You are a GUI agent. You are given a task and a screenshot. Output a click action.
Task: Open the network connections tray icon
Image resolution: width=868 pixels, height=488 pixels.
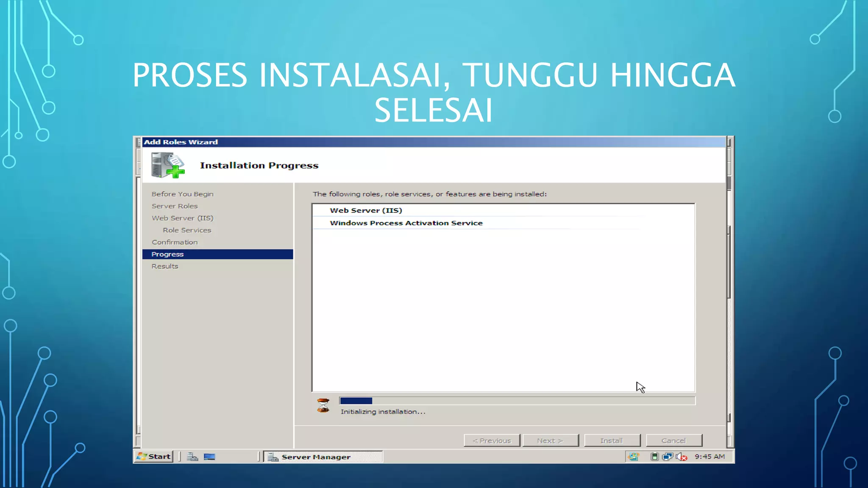[x=668, y=457]
